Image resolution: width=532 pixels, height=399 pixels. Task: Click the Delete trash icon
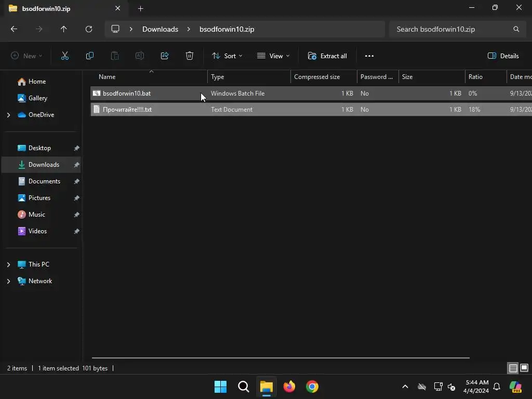(x=190, y=56)
